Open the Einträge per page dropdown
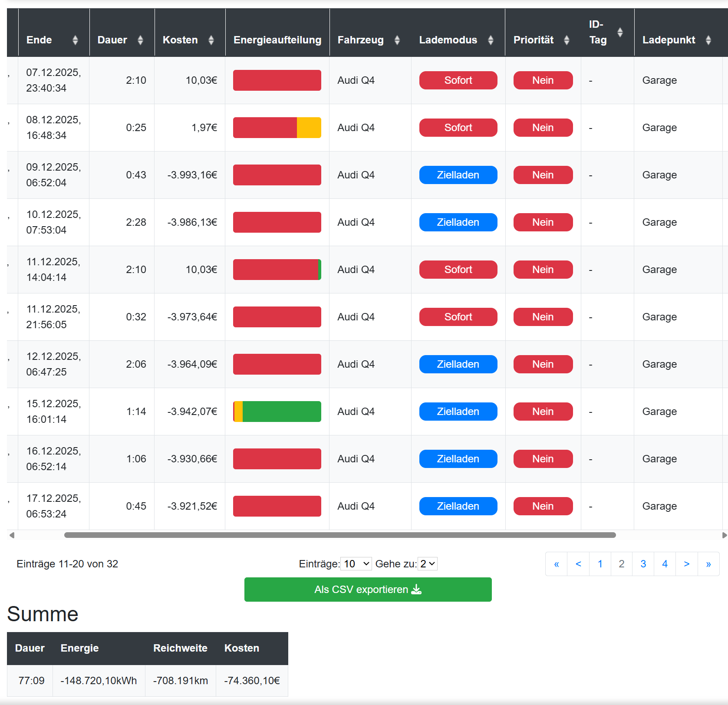This screenshot has width=728, height=705. 356,564
